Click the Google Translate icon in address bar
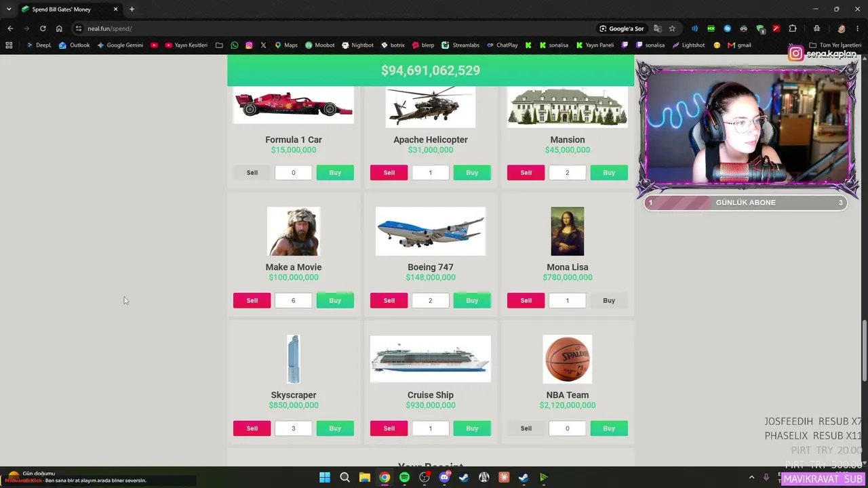The image size is (868, 488). pyautogui.click(x=657, y=28)
